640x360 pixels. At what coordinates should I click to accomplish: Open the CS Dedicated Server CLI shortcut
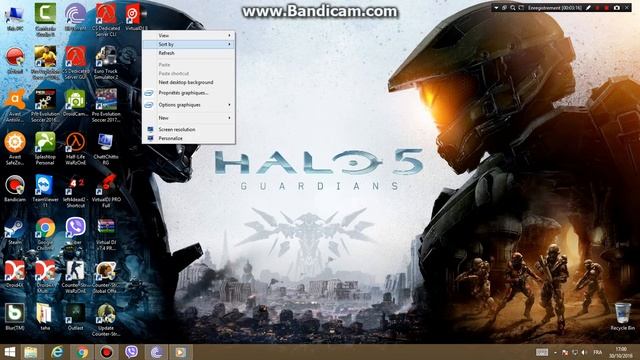coord(106,20)
